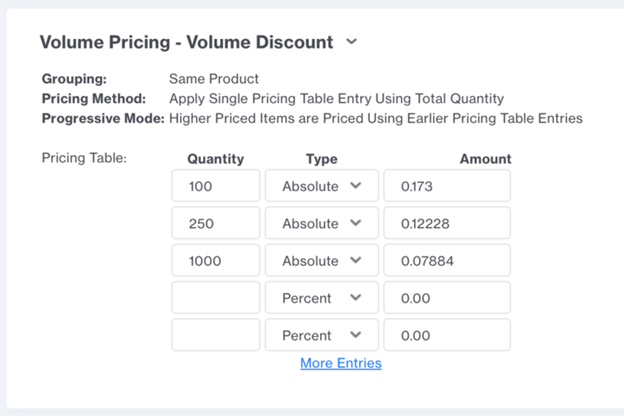This screenshot has width=624, height=416.
Task: Click the last empty quantity field
Action: click(x=216, y=335)
